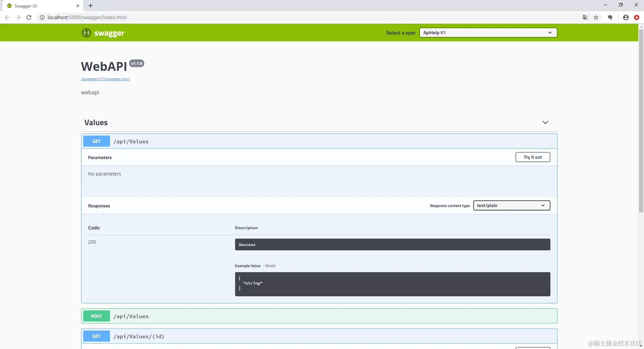Screen dimensions: 644x349
Task: Open the /swagger/v1/swagger.json link
Action: [105, 79]
